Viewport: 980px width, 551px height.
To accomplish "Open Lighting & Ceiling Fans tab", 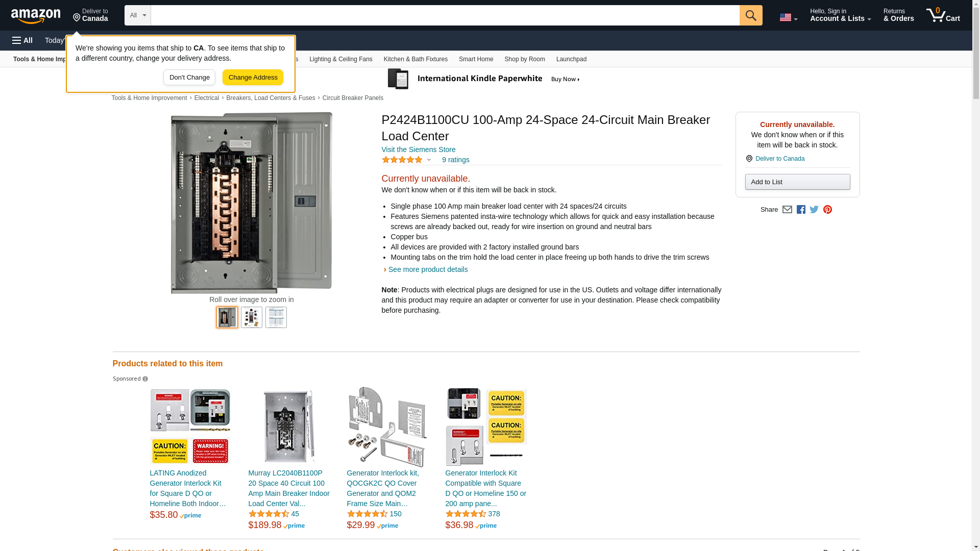I will click(340, 59).
